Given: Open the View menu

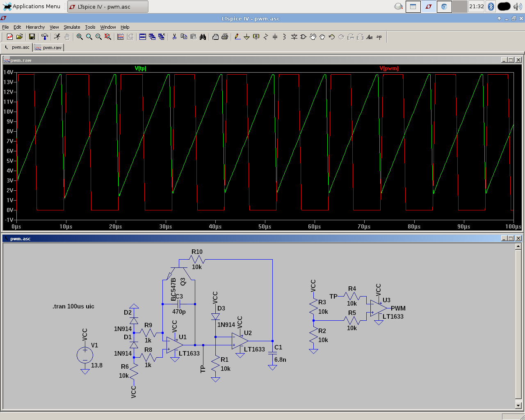Looking at the screenshot, I should click(x=54, y=27).
